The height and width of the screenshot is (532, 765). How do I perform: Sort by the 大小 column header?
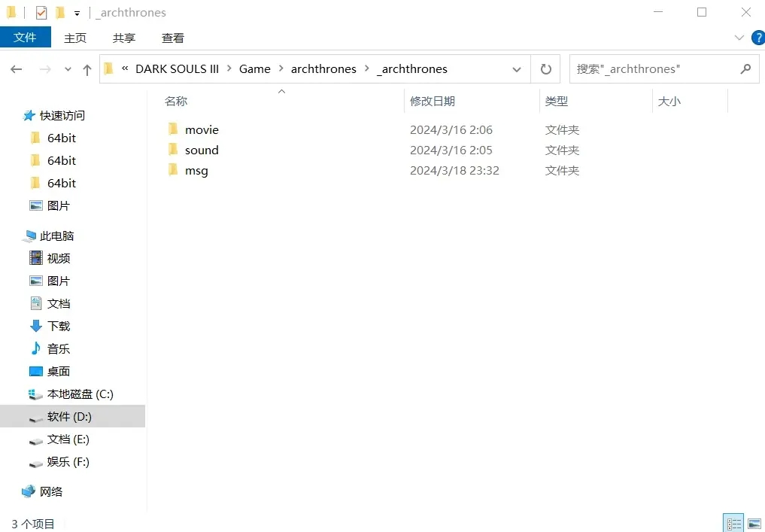[x=669, y=102]
